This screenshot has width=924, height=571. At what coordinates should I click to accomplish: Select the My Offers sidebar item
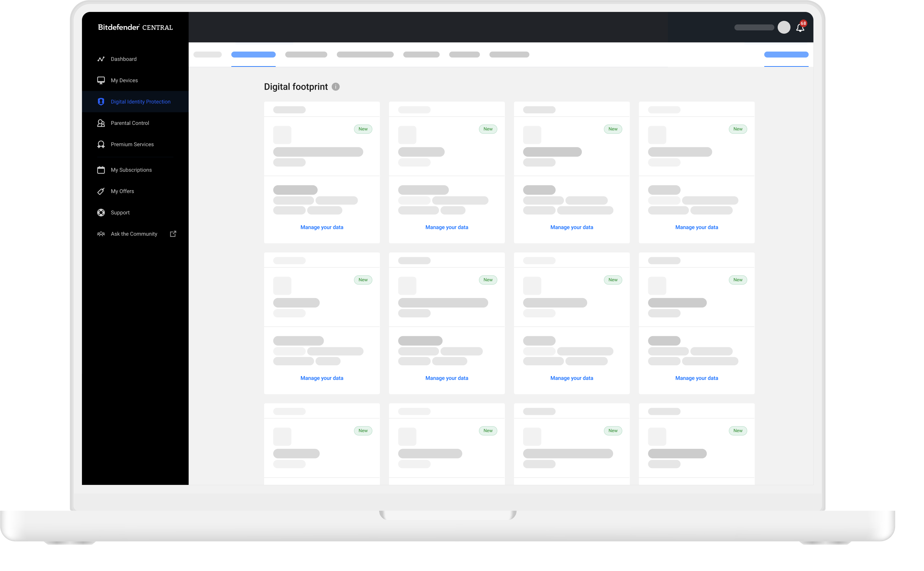pyautogui.click(x=122, y=191)
